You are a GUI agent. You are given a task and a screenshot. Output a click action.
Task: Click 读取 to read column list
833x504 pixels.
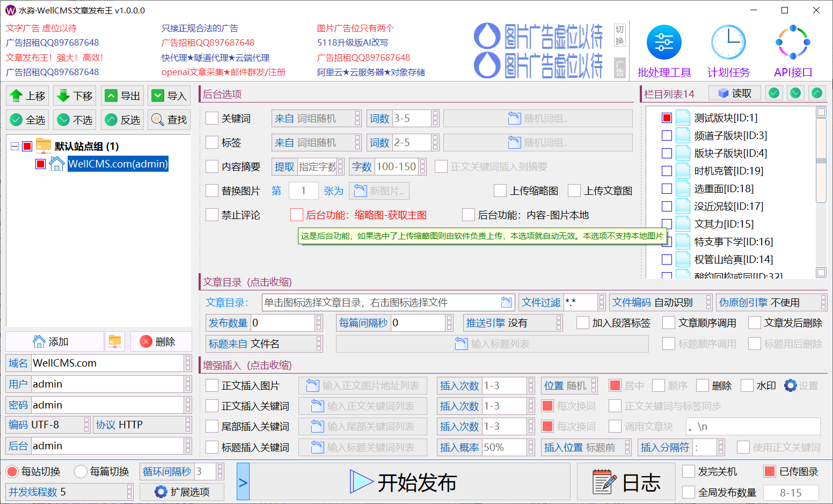click(x=734, y=93)
